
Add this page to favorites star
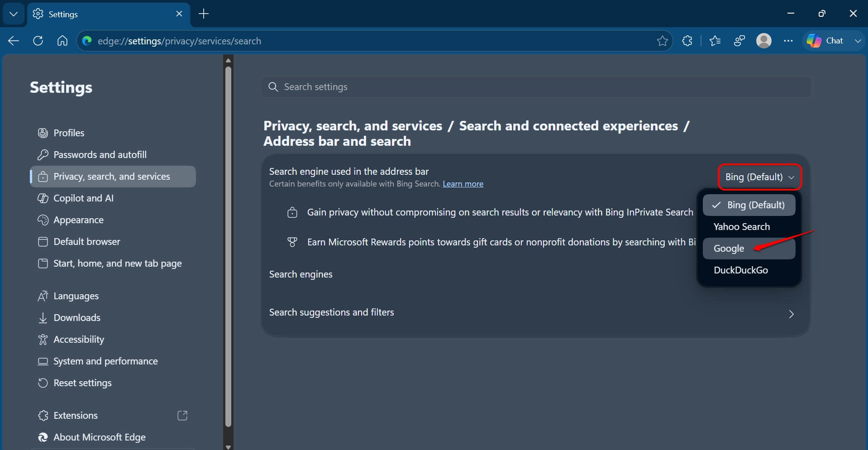(x=662, y=41)
